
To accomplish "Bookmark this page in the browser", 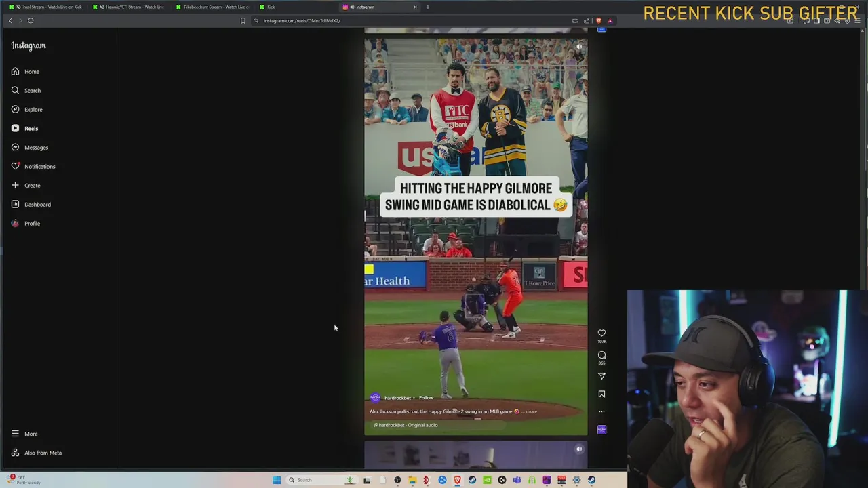I will tap(243, 20).
